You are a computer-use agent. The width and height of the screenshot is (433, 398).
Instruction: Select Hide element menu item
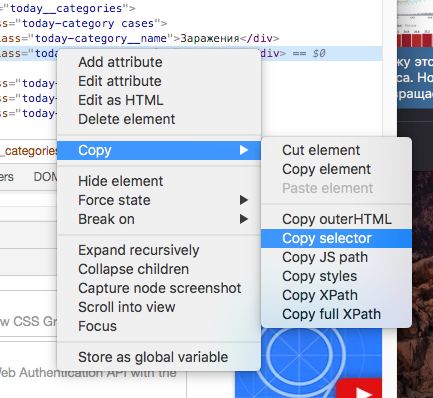pos(159,181)
